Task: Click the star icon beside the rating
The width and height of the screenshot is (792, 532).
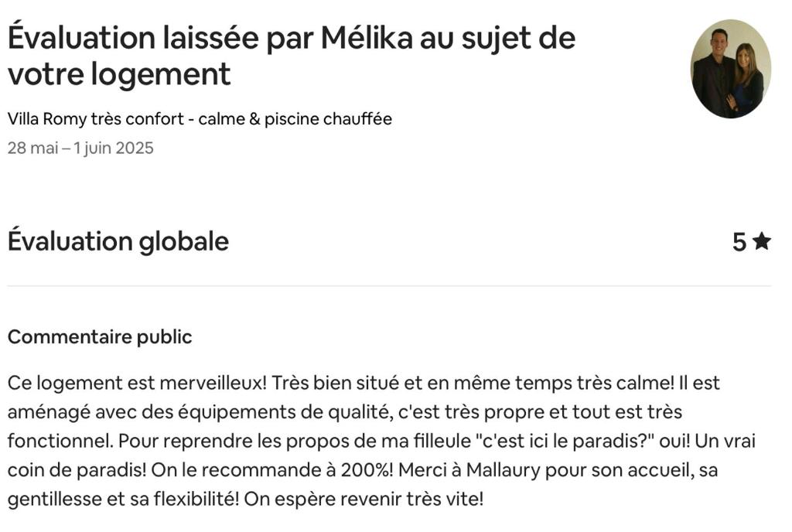Action: [x=761, y=241]
